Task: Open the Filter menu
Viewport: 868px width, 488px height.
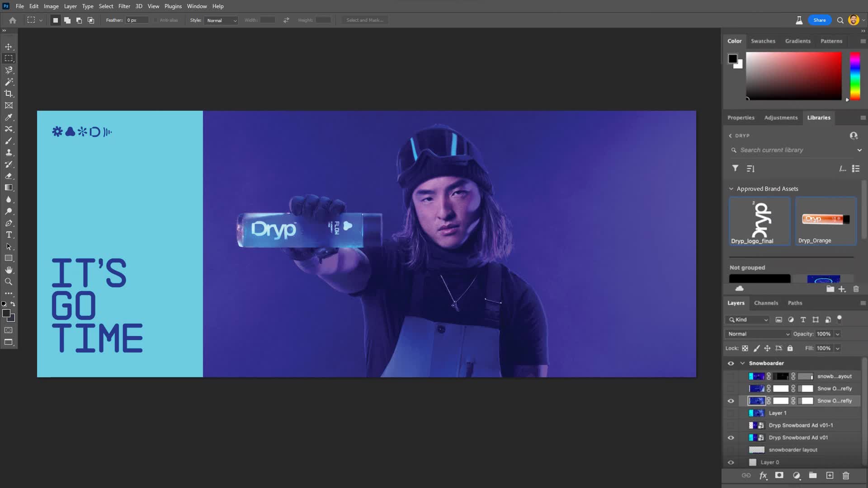Action: [x=124, y=6]
